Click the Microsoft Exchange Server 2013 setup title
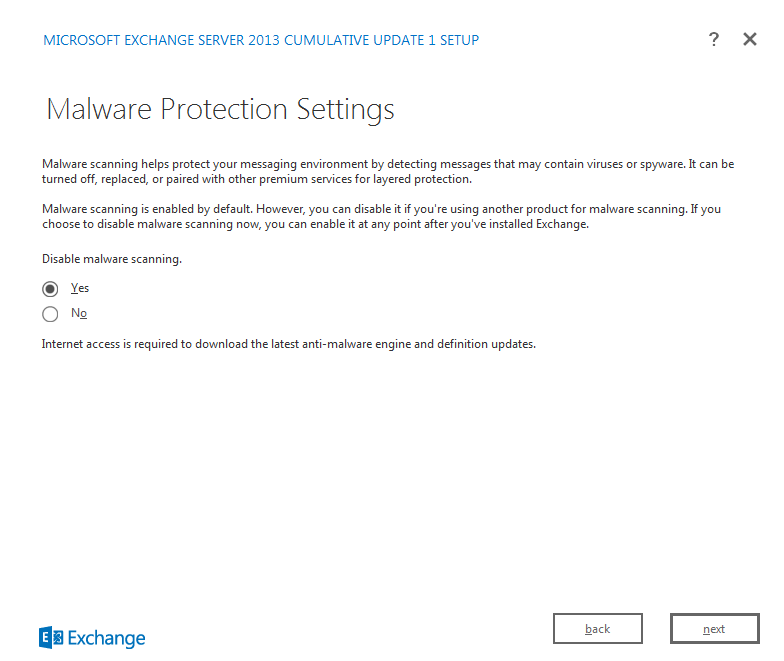This screenshot has width=784, height=661. [260, 40]
